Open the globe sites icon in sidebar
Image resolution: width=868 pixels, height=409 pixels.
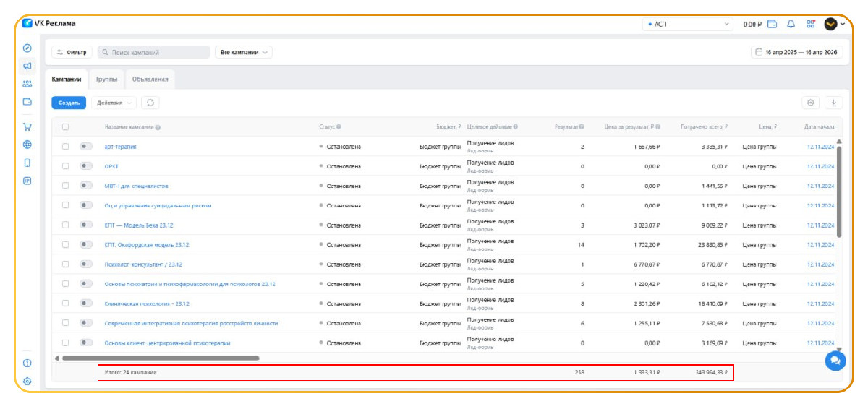click(x=27, y=145)
